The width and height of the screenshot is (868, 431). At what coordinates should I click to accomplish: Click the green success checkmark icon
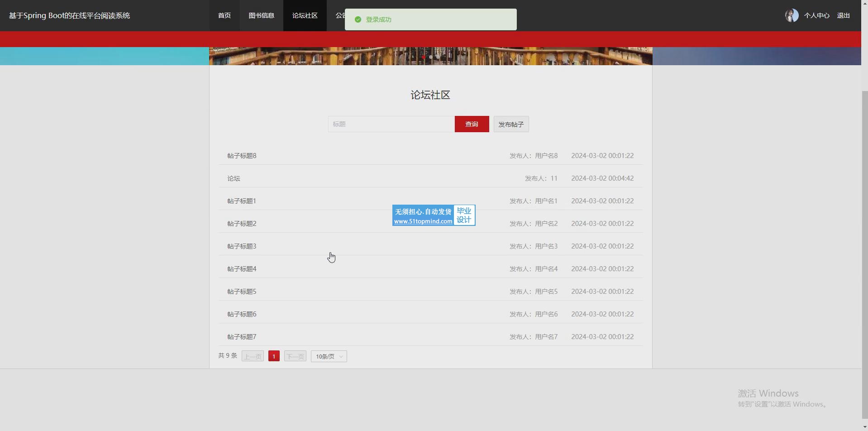pos(358,19)
